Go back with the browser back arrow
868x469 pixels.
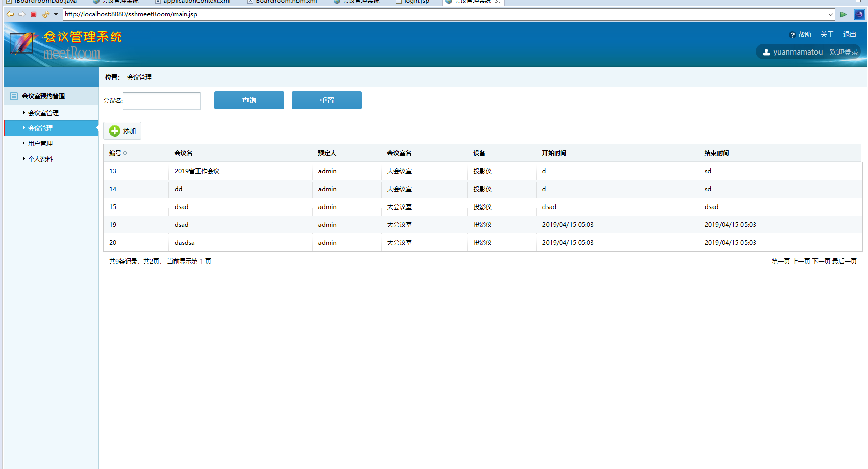point(10,14)
